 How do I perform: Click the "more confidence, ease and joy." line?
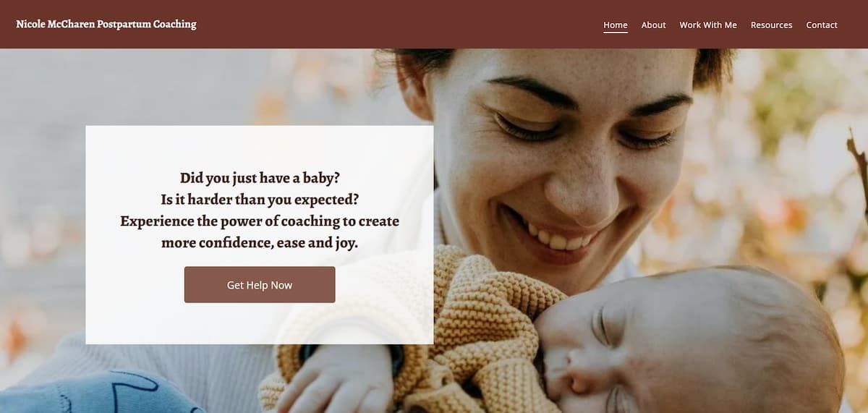[260, 242]
